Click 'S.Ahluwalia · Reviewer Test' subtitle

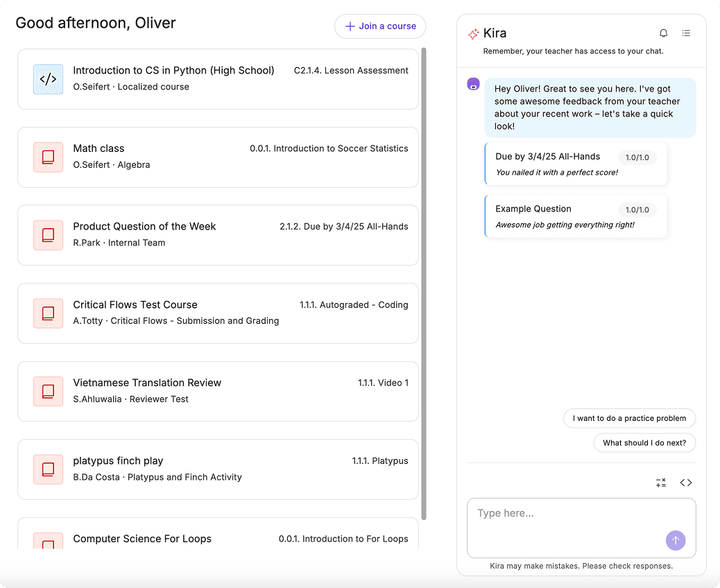click(x=130, y=399)
